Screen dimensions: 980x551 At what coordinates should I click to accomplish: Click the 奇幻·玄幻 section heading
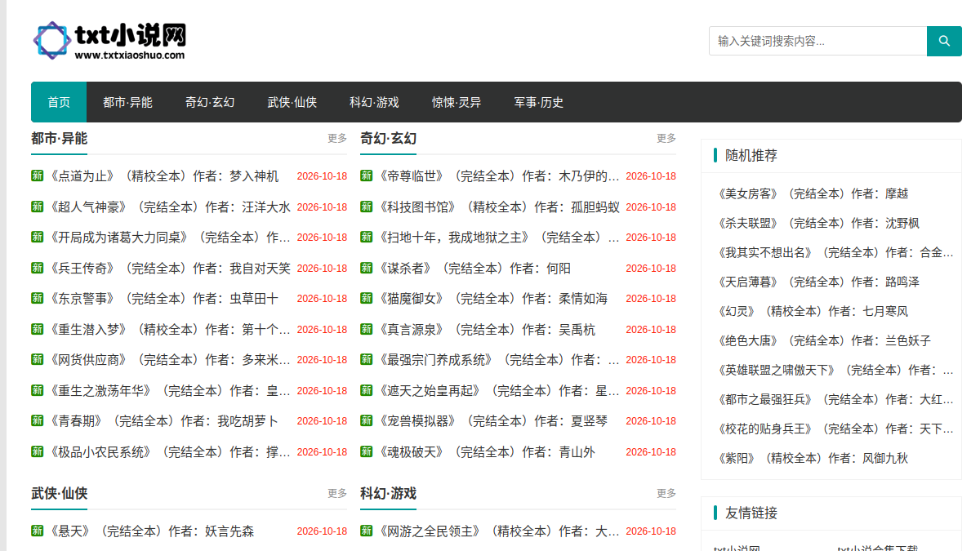coord(388,138)
